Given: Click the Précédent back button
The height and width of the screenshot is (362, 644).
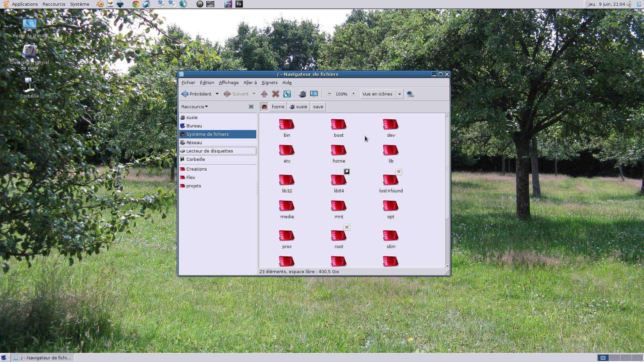Looking at the screenshot, I should (197, 94).
